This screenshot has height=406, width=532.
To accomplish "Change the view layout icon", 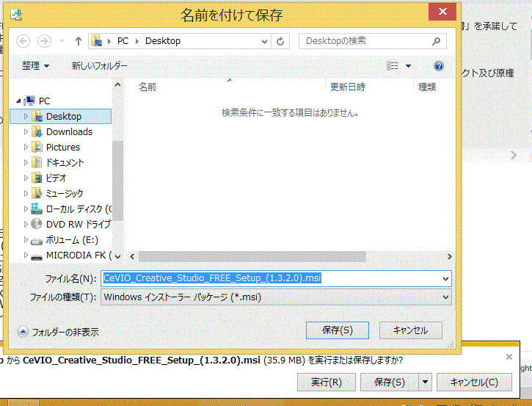I will tap(393, 66).
